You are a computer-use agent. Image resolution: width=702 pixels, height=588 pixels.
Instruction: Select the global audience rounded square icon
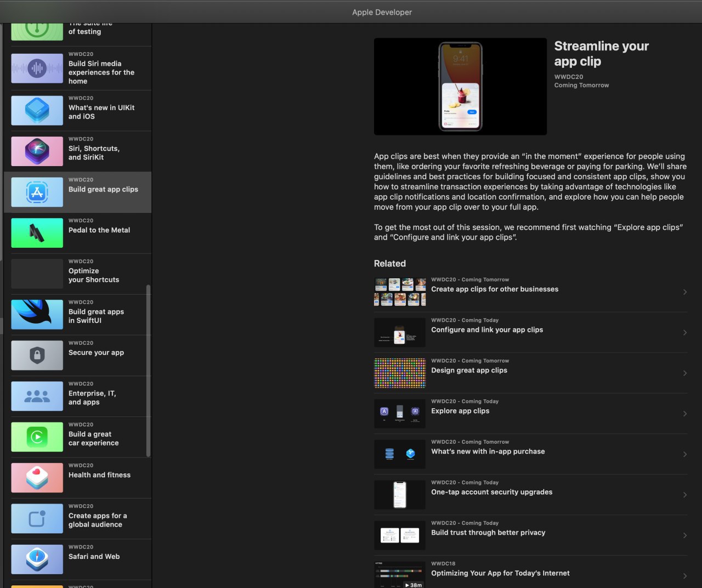click(37, 519)
